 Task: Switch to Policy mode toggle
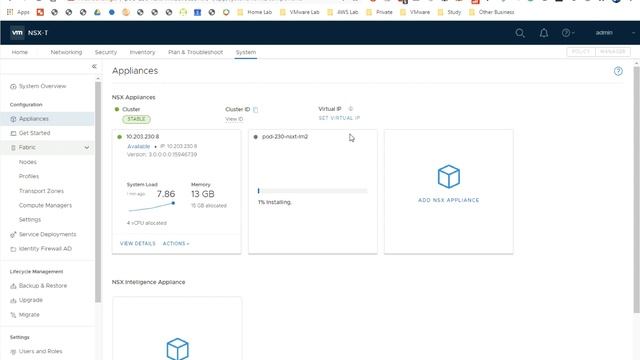[581, 52]
